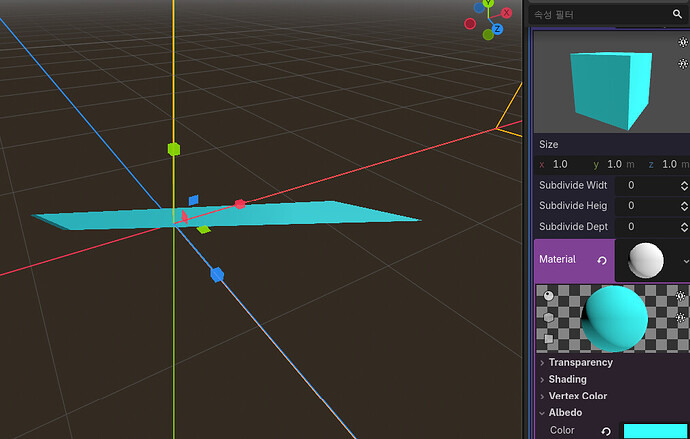Image resolution: width=690 pixels, height=439 pixels.
Task: Expand the Shading section
Action: (x=563, y=379)
